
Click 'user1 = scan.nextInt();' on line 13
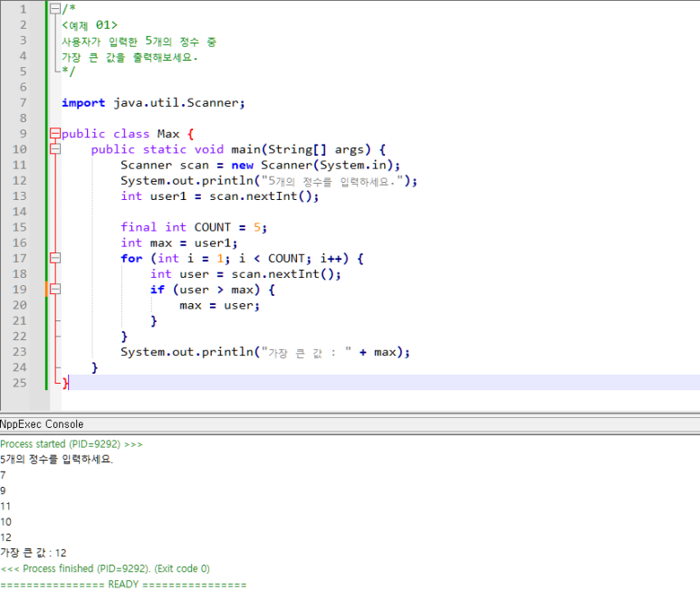235,196
